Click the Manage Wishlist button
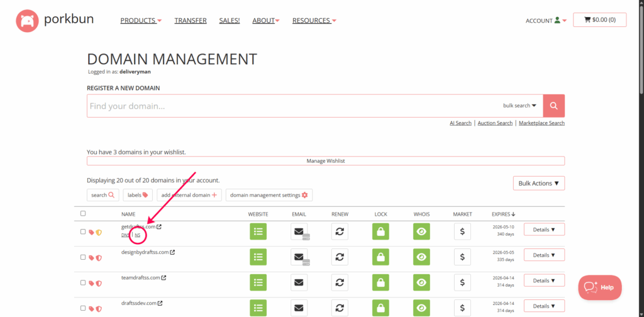The height and width of the screenshot is (317, 644). [325, 161]
